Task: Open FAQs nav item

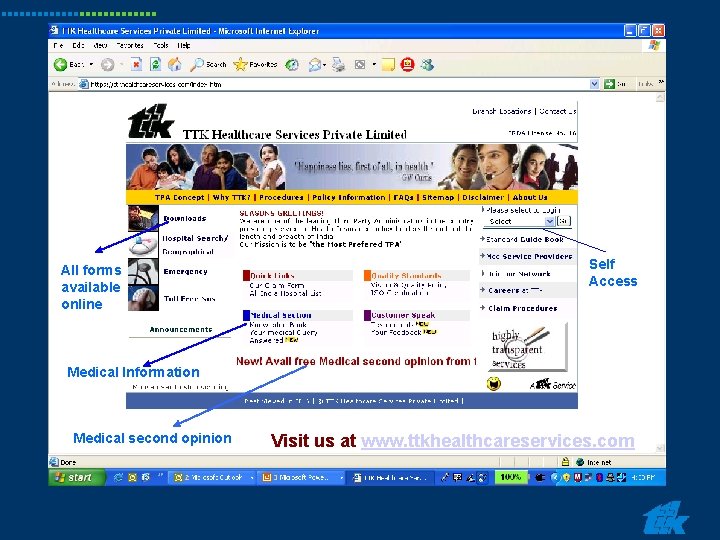Action: 404,197
